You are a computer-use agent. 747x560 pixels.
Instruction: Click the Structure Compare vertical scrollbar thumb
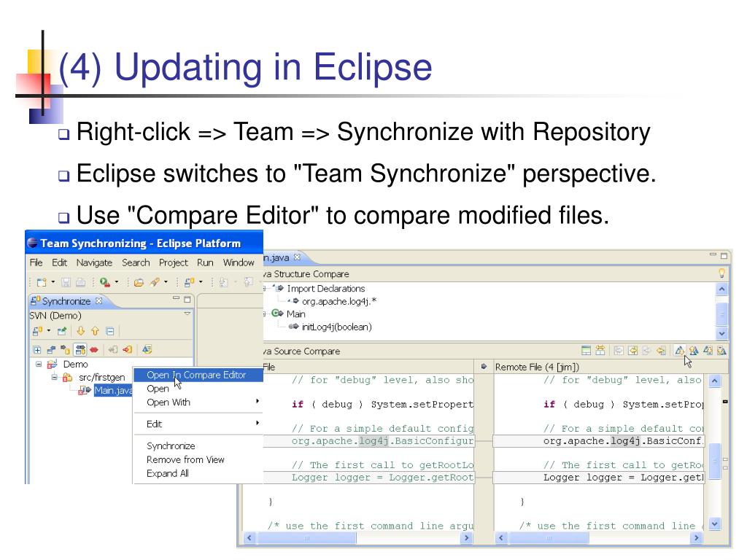tap(721, 314)
